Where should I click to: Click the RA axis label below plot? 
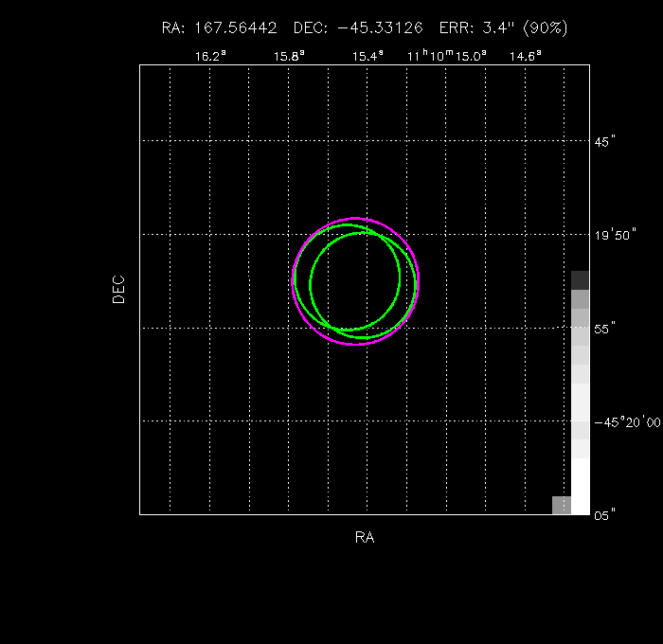[x=365, y=538]
